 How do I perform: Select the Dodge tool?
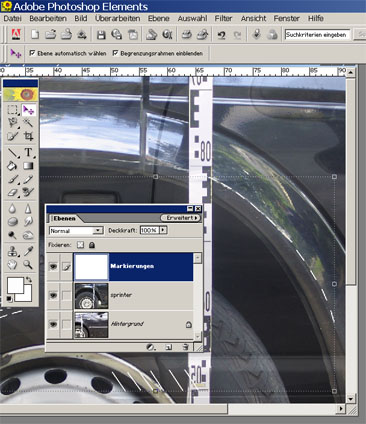pos(13,235)
